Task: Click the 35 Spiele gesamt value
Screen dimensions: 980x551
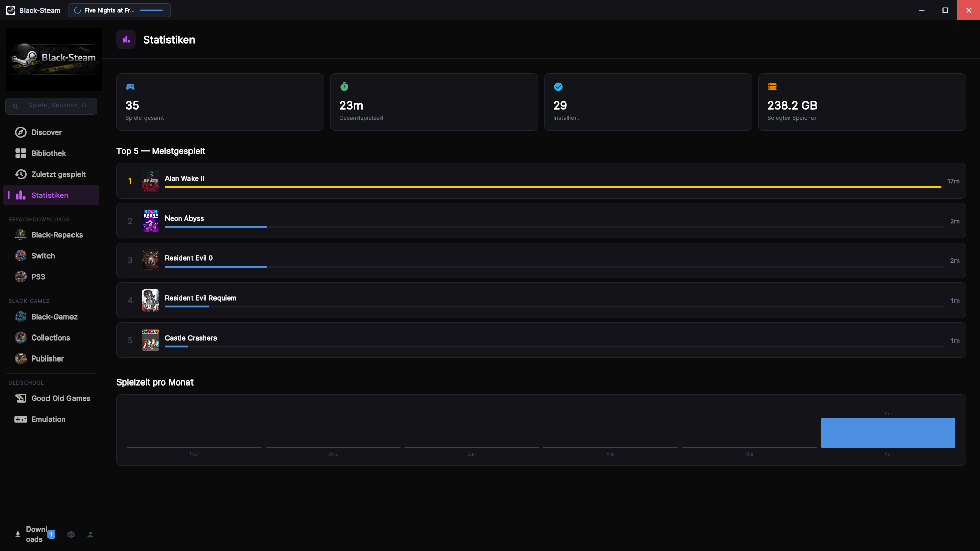Action: (132, 105)
